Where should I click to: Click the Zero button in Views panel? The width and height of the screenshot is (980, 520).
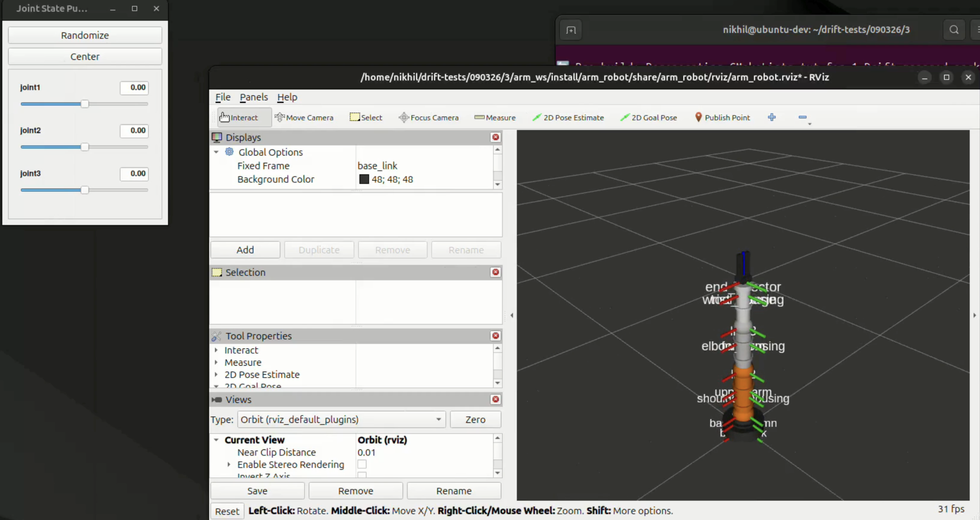[475, 419]
